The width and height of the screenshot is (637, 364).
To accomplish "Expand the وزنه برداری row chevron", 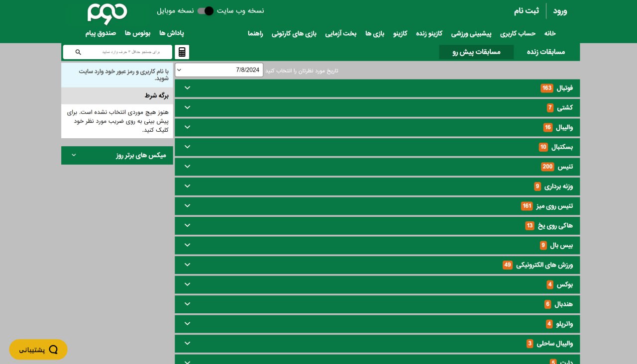I will tap(188, 186).
